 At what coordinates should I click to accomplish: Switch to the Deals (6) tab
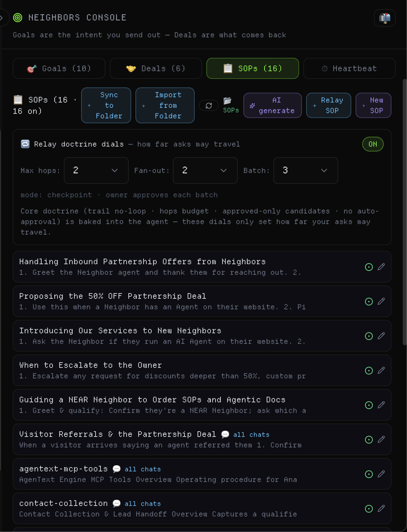(x=156, y=68)
